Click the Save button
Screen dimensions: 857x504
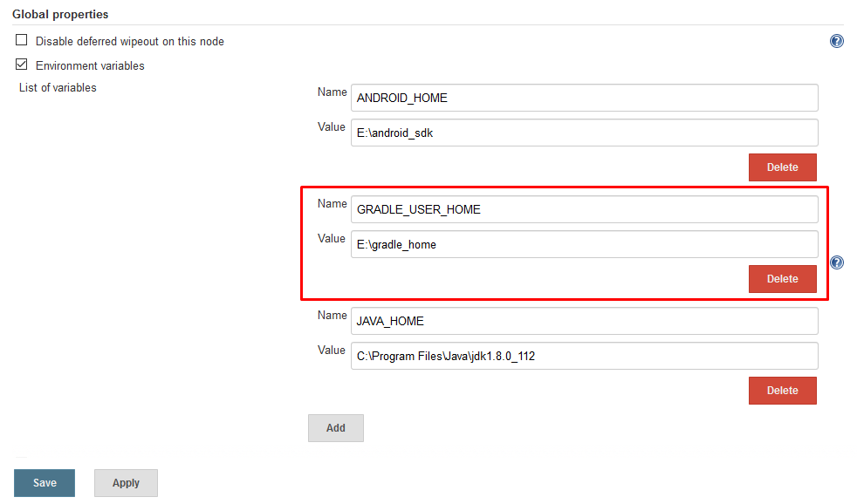pos(44,482)
